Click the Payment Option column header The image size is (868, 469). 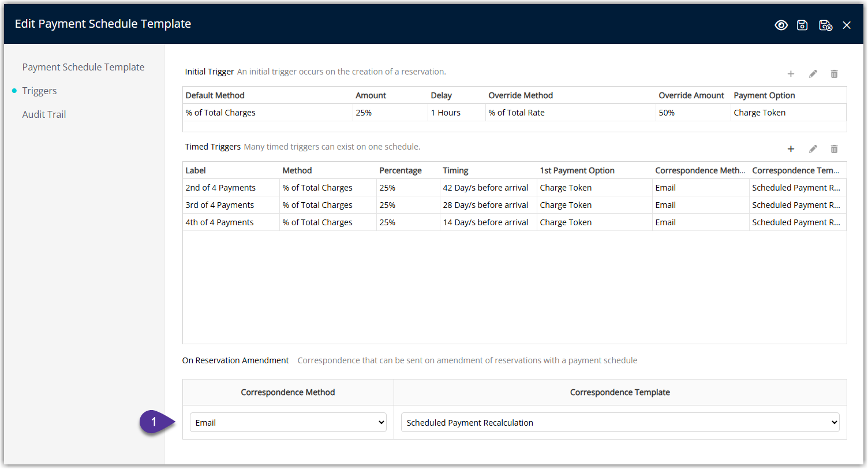coord(788,95)
